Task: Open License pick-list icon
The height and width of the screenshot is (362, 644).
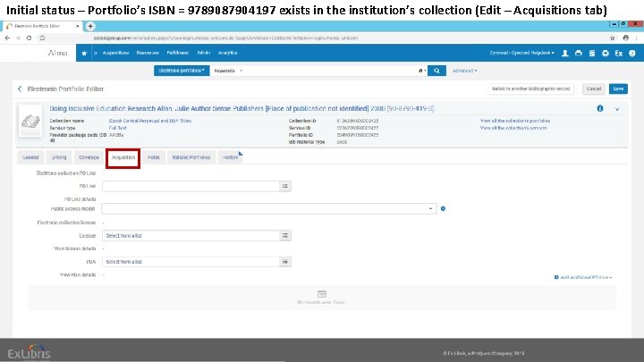Action: [x=285, y=236]
